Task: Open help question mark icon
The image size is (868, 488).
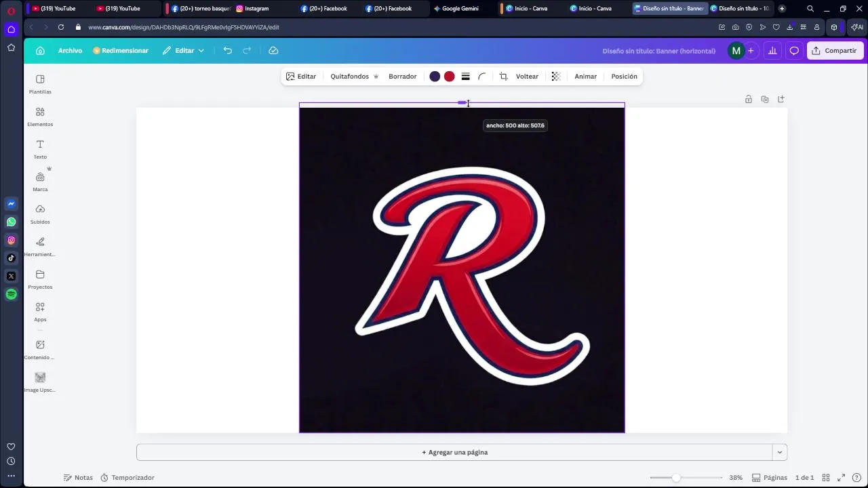Action: tap(857, 478)
